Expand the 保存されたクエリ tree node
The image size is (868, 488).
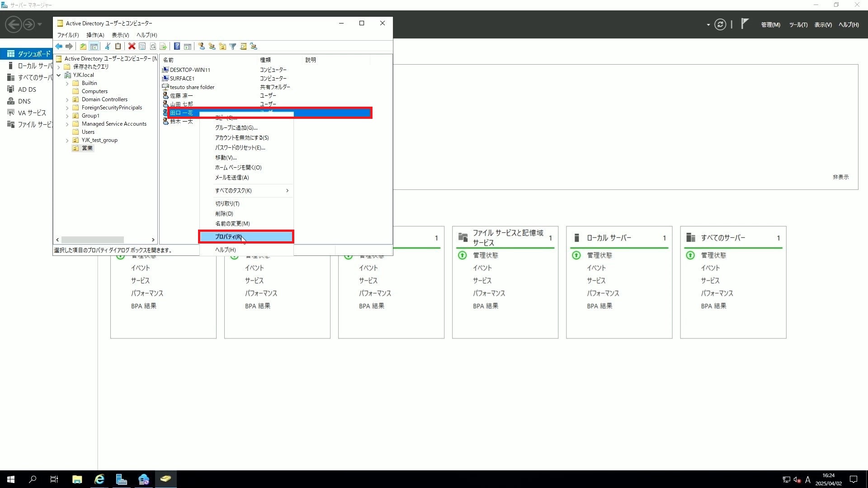click(59, 67)
